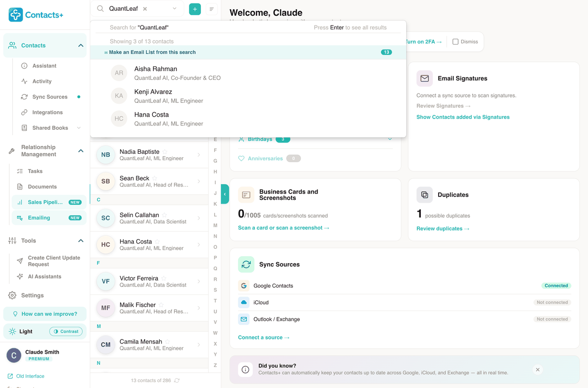Image resolution: width=588 pixels, height=388 pixels.
Task: Toggle the Contrast mode
Action: [66, 332]
